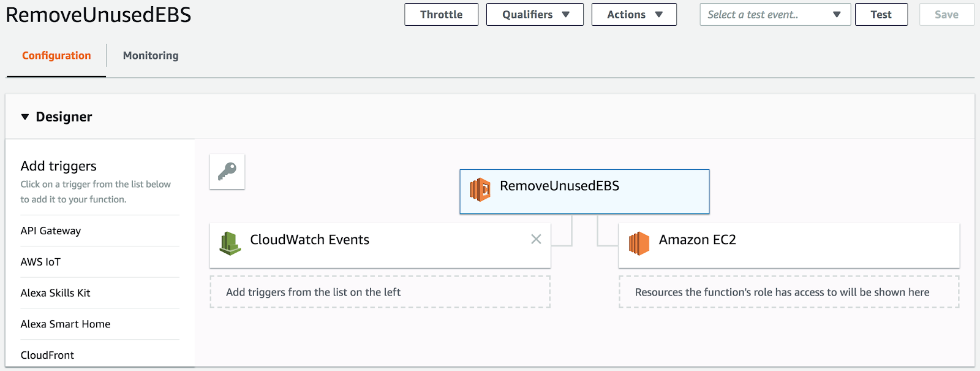980x371 pixels.
Task: Click the Throttle button
Action: pos(441,15)
